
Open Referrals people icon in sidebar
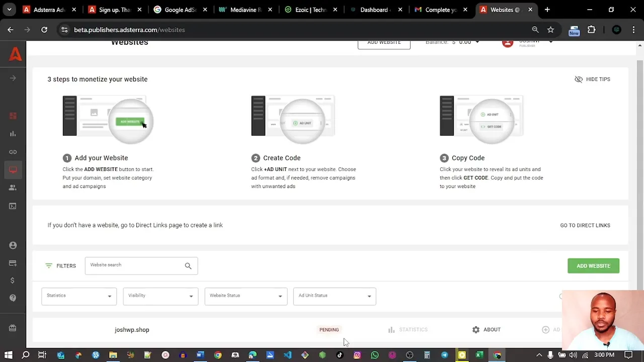13,188
